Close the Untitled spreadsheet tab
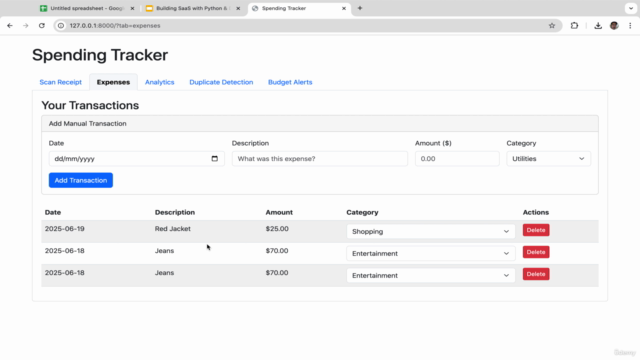This screenshot has height=360, width=640. point(132,8)
